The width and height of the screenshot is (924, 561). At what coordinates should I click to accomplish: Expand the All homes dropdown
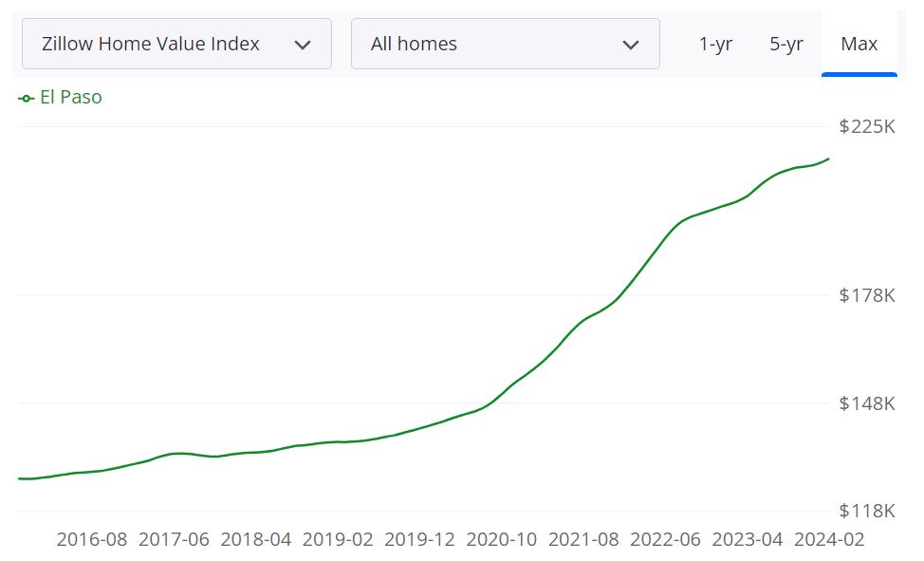505,44
